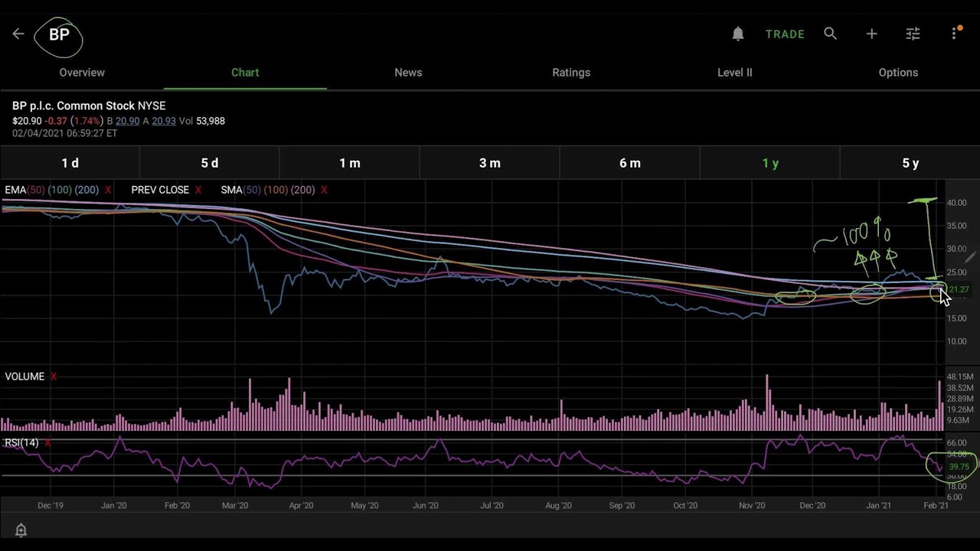
Task: Select the 1 d time range
Action: pyautogui.click(x=70, y=163)
